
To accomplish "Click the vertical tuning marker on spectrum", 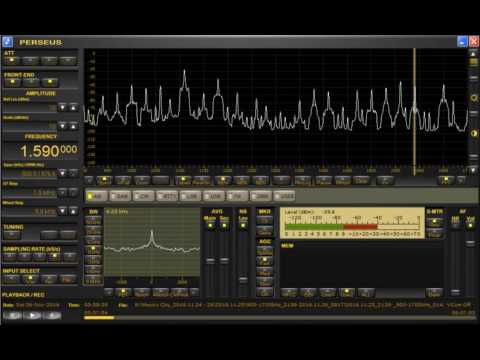I will [415, 112].
